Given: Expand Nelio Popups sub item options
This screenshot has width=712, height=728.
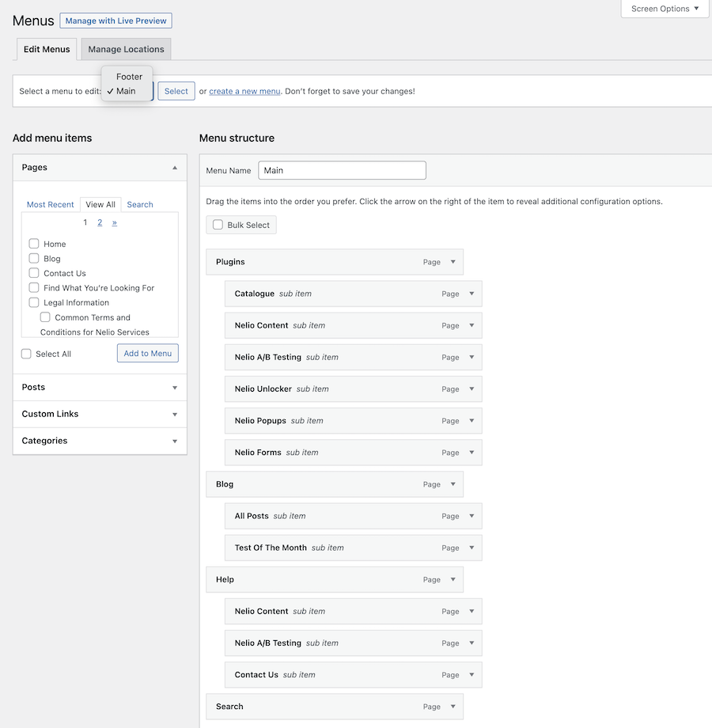Looking at the screenshot, I should click(472, 421).
